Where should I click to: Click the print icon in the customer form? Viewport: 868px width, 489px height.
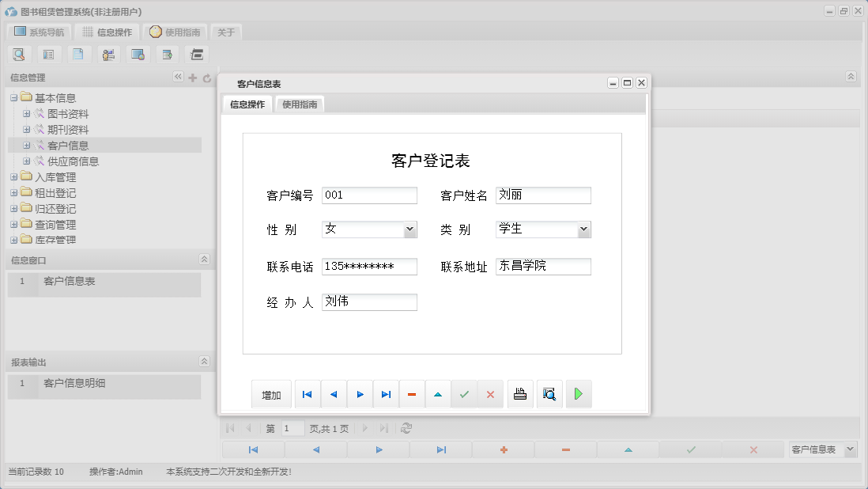coord(519,393)
